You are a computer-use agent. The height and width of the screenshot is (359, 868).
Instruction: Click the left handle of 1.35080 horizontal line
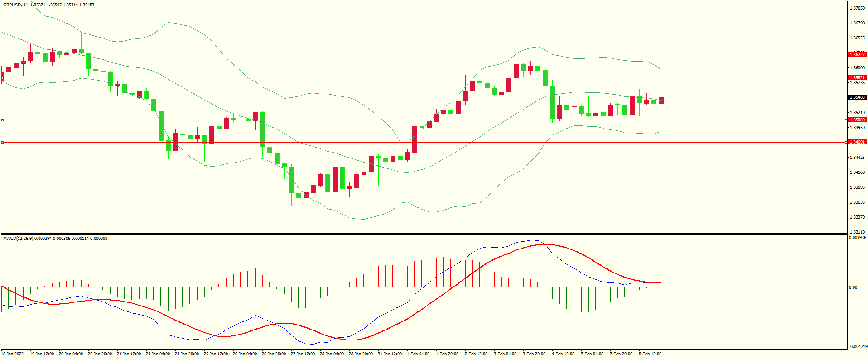tap(3, 120)
